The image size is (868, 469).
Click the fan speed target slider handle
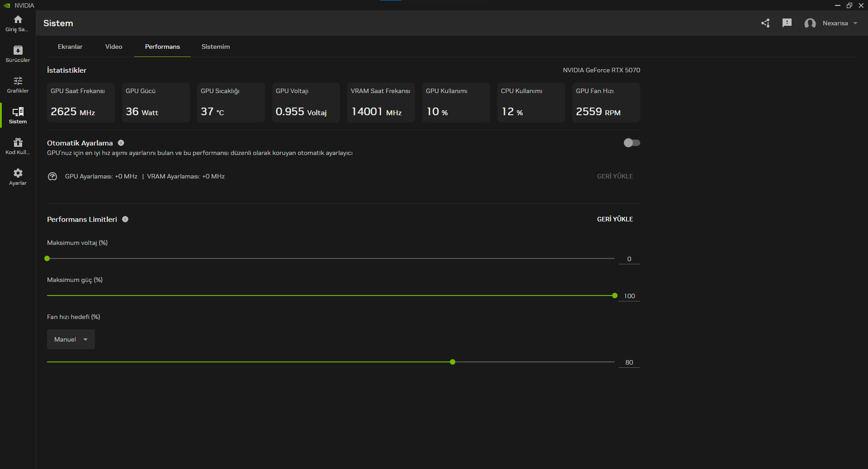[x=453, y=362]
